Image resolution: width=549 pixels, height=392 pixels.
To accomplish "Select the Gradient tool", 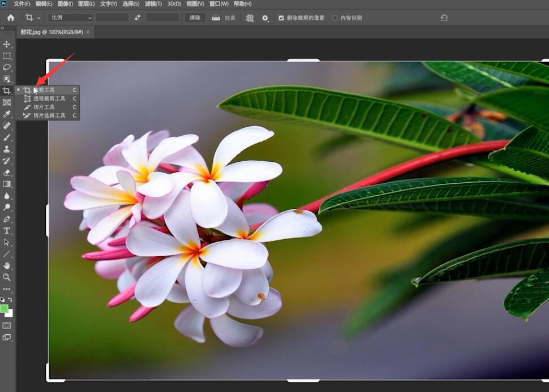I will (x=7, y=184).
